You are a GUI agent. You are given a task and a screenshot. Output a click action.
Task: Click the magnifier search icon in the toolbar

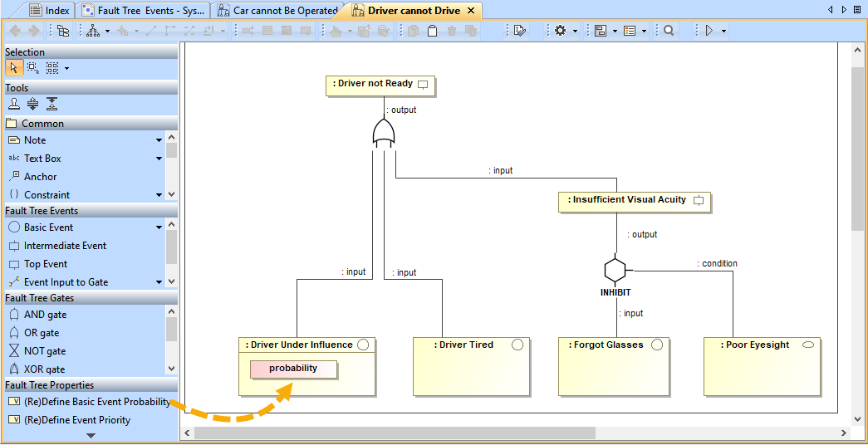tap(668, 31)
